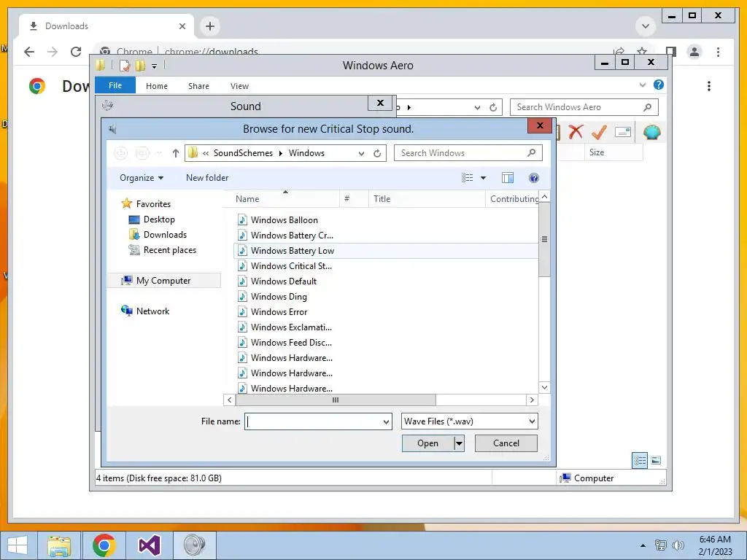Expand the Open button split arrow

point(459,443)
